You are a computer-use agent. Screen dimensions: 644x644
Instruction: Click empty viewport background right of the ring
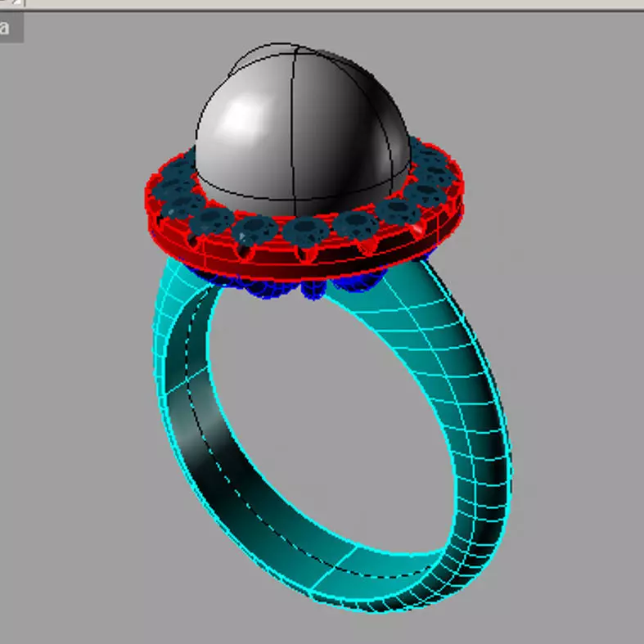575,329
